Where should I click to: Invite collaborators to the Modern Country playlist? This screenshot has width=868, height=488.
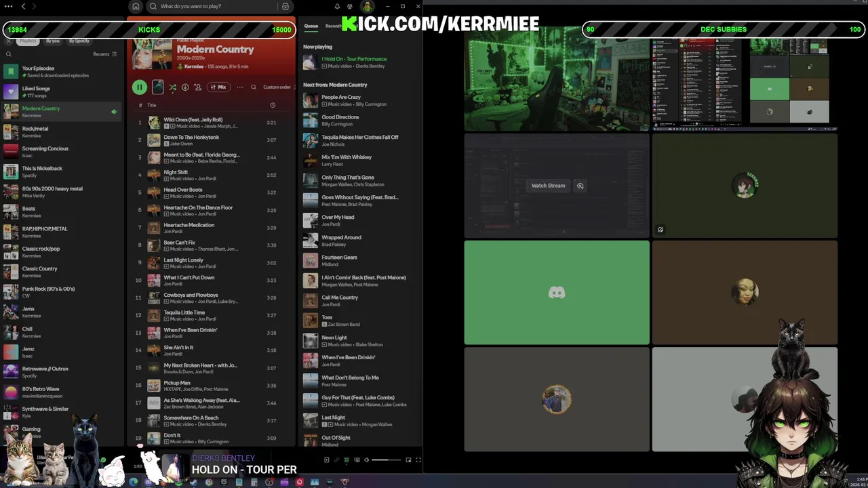coord(197,87)
